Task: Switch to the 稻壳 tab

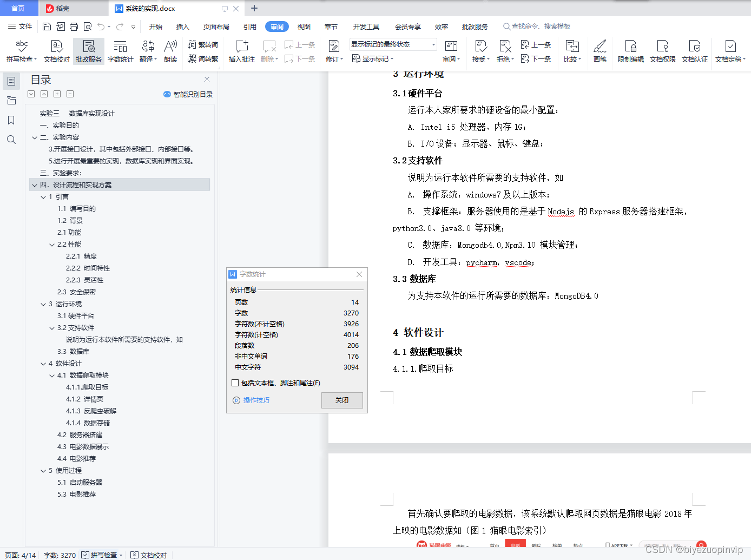Action: [74, 8]
